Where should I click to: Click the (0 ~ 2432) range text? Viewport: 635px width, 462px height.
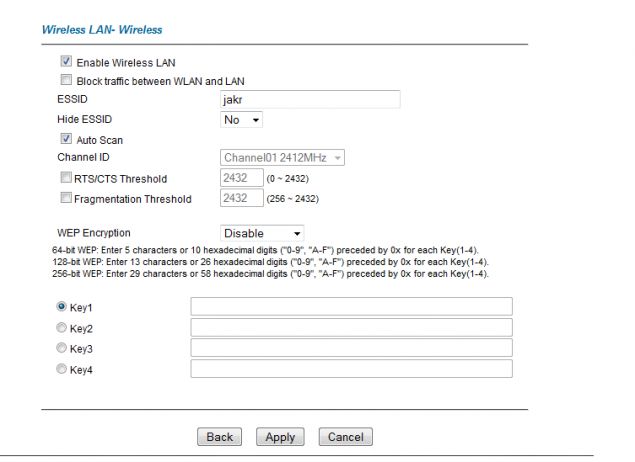point(288,179)
